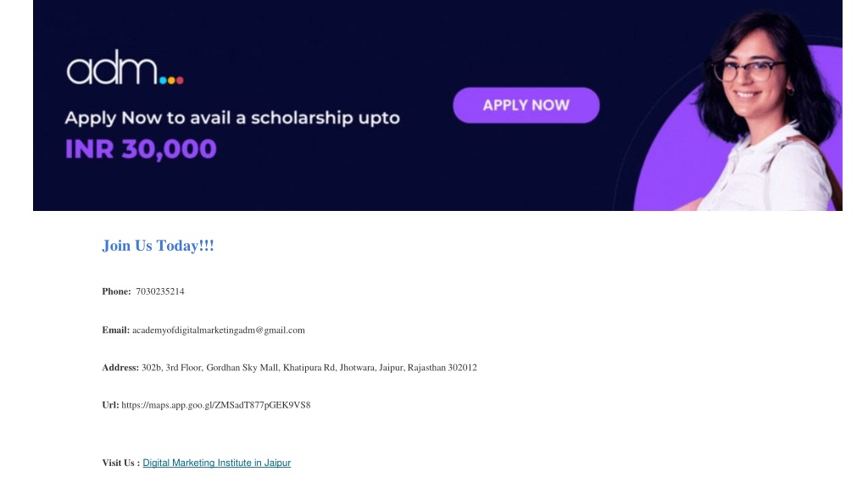The image size is (868, 488).
Task: Click the Url label
Action: [110, 405]
